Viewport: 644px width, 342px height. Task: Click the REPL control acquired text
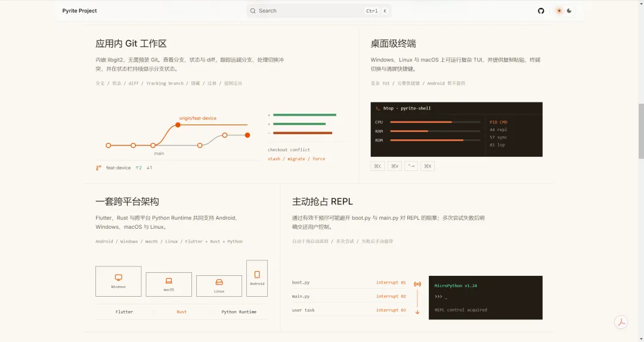coord(460,310)
